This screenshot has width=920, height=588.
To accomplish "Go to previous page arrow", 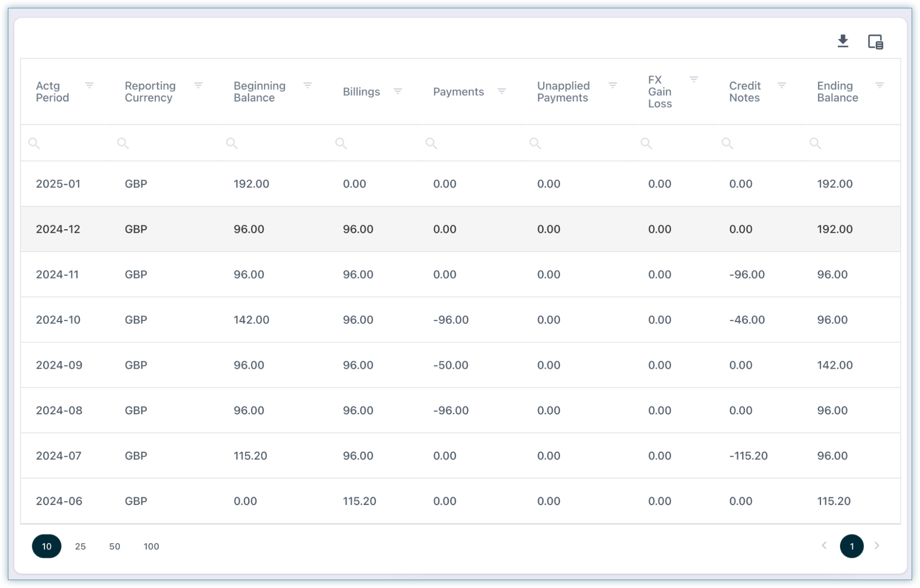I will coord(824,546).
